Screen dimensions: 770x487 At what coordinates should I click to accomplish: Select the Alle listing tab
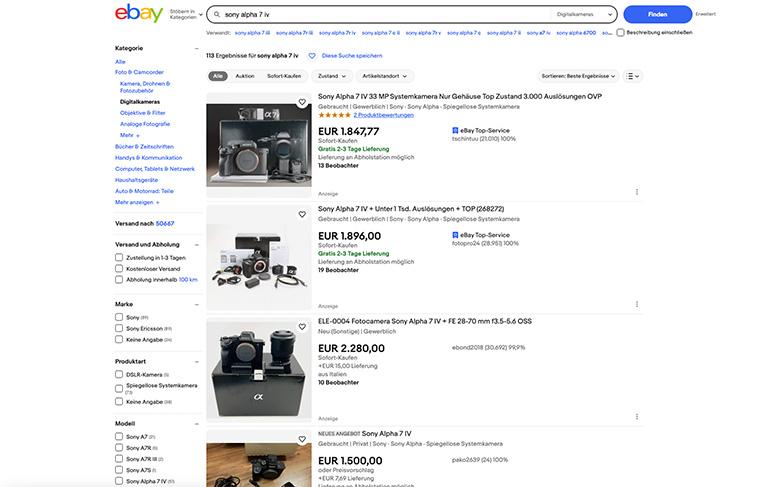click(x=218, y=76)
